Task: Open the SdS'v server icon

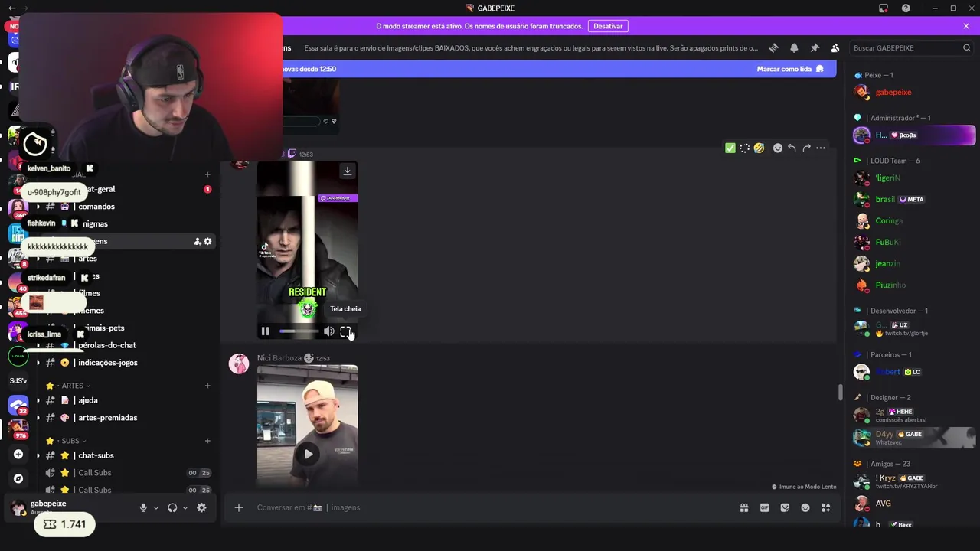Action: click(x=18, y=380)
